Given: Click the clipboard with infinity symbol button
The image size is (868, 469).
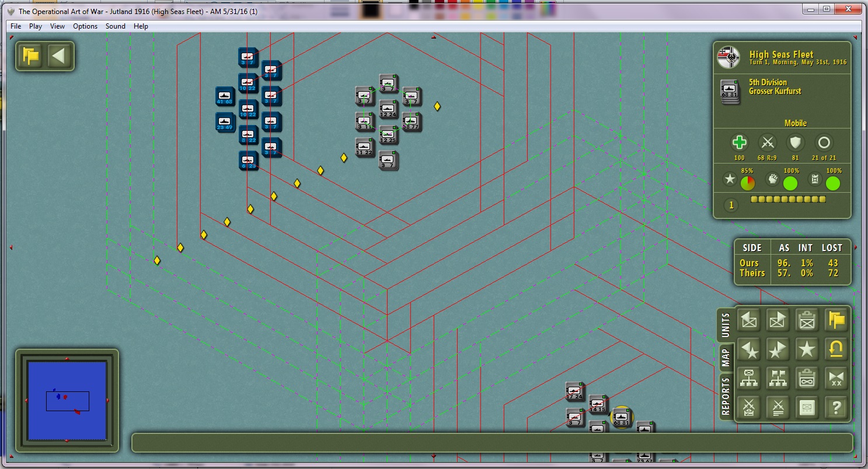Looking at the screenshot, I should [807, 378].
